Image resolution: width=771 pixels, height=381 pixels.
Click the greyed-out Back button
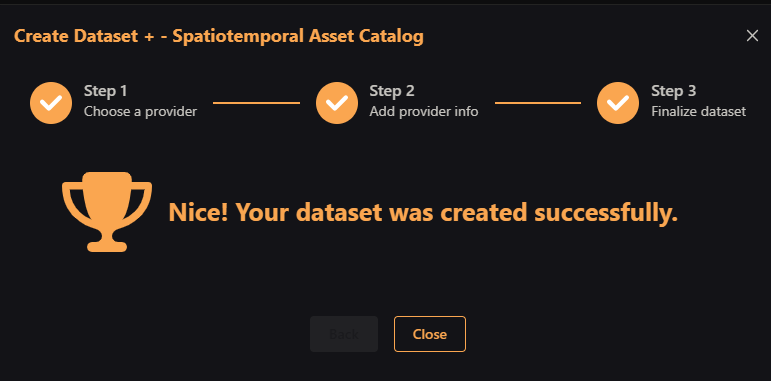pyautogui.click(x=344, y=334)
